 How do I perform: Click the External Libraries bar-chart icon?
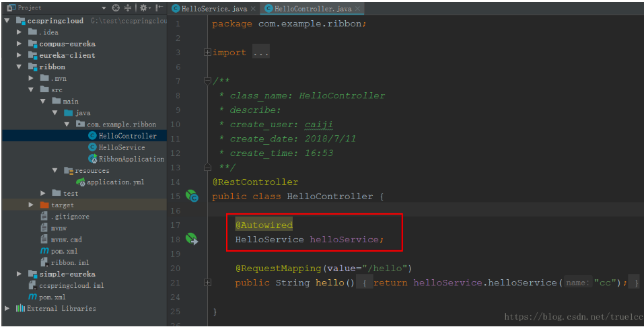20,308
